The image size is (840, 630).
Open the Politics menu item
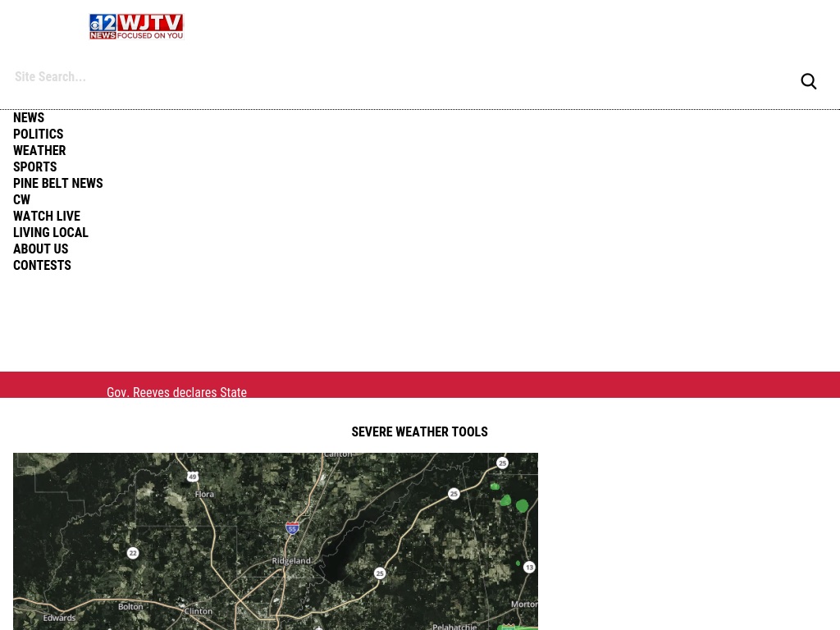click(x=38, y=134)
